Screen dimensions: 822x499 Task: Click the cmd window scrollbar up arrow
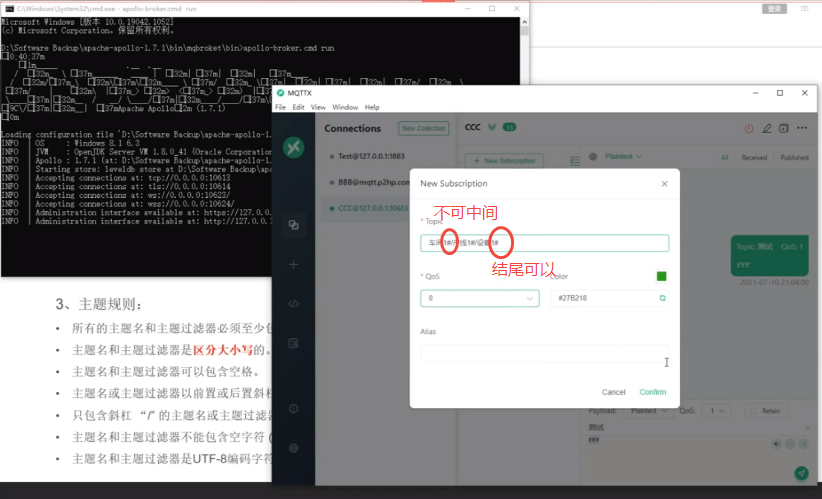pyautogui.click(x=524, y=22)
